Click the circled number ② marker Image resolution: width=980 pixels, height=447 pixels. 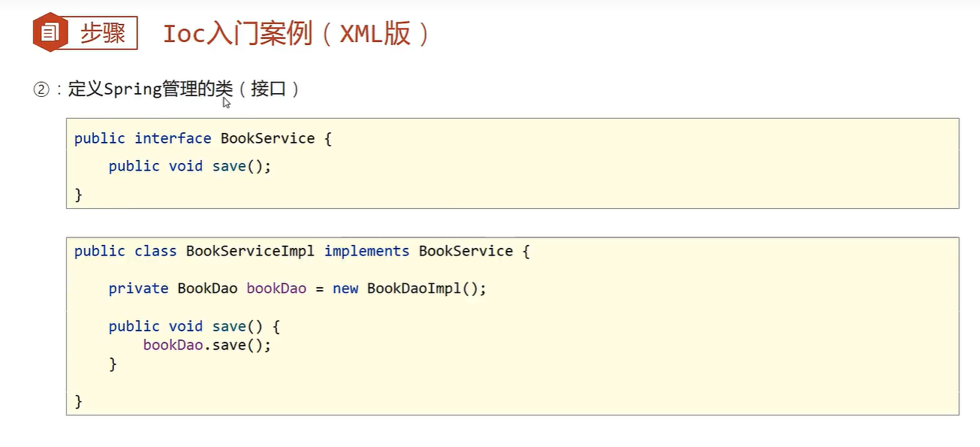[x=41, y=89]
